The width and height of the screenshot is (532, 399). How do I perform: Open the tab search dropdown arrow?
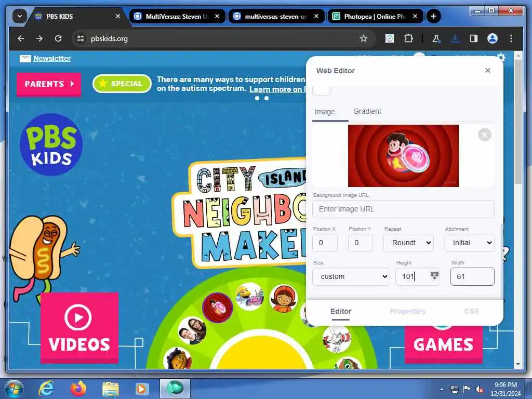[x=20, y=16]
